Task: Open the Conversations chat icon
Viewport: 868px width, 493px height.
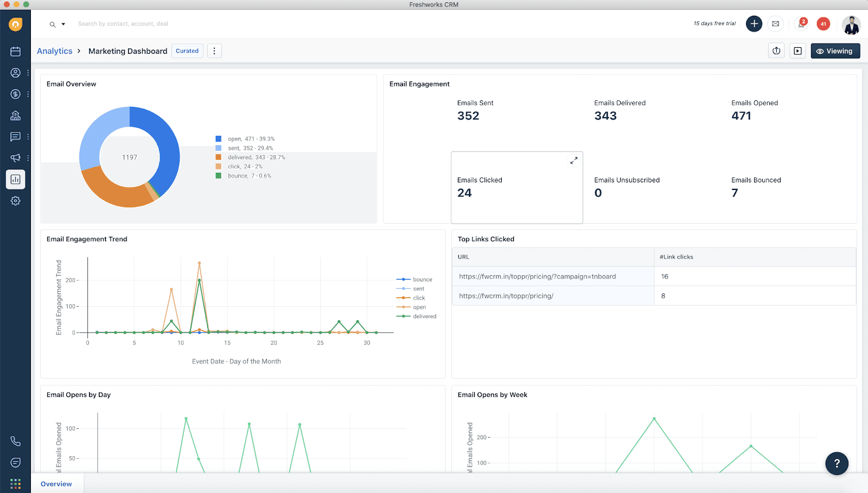Action: click(15, 136)
